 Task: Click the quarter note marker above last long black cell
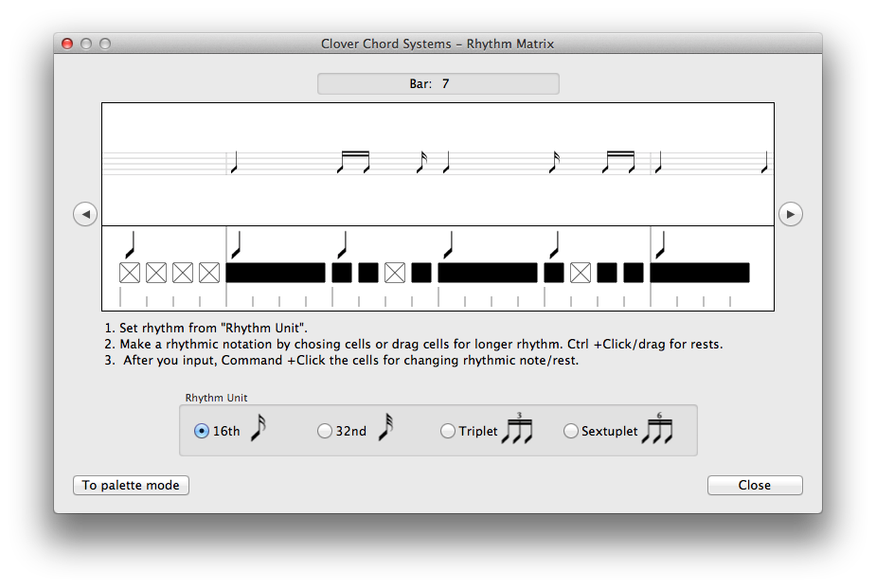point(660,244)
